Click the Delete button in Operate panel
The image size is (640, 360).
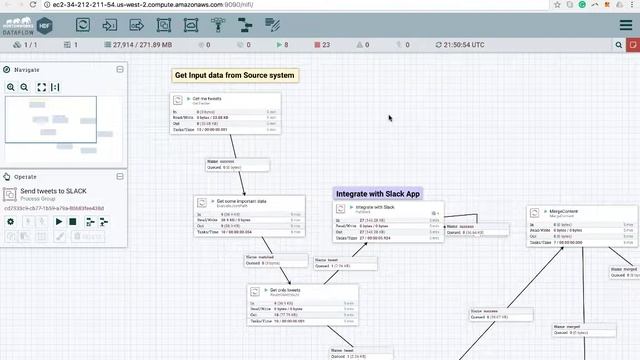point(88,236)
